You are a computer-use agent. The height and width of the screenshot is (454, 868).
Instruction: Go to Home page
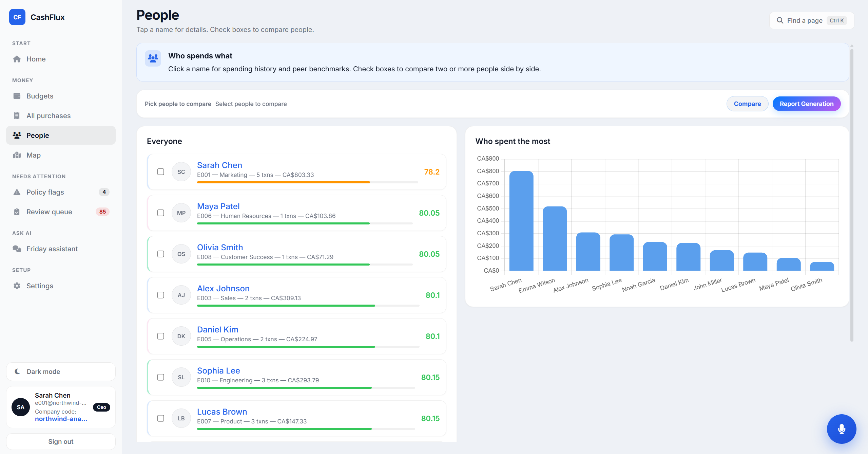[x=61, y=59]
